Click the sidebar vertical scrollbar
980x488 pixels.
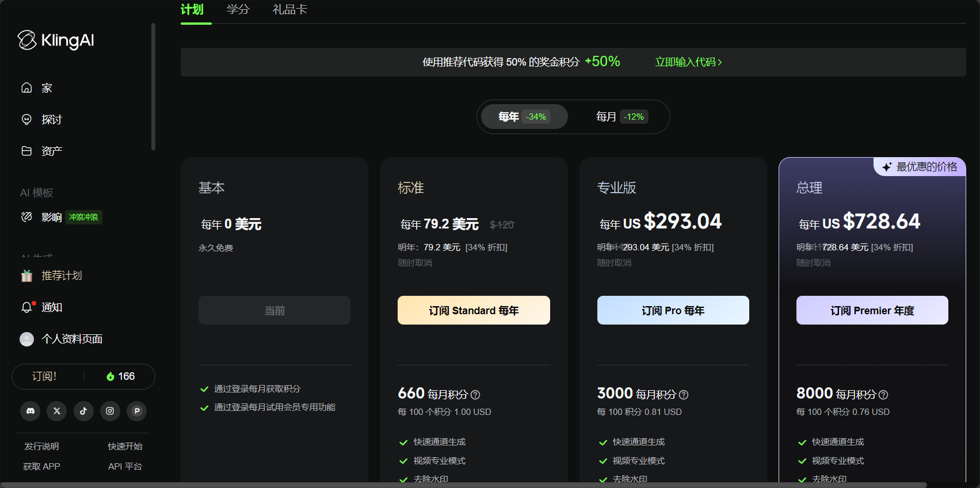tap(153, 86)
